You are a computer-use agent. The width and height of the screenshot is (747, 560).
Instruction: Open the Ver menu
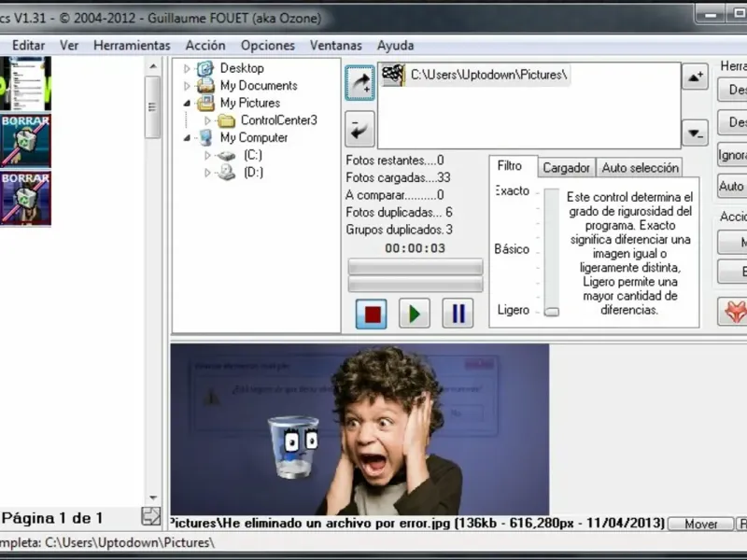[x=69, y=46]
